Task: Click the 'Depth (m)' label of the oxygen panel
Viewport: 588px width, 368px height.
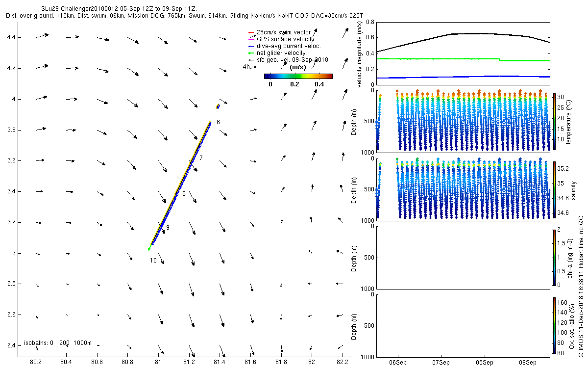Action: [x=355, y=326]
